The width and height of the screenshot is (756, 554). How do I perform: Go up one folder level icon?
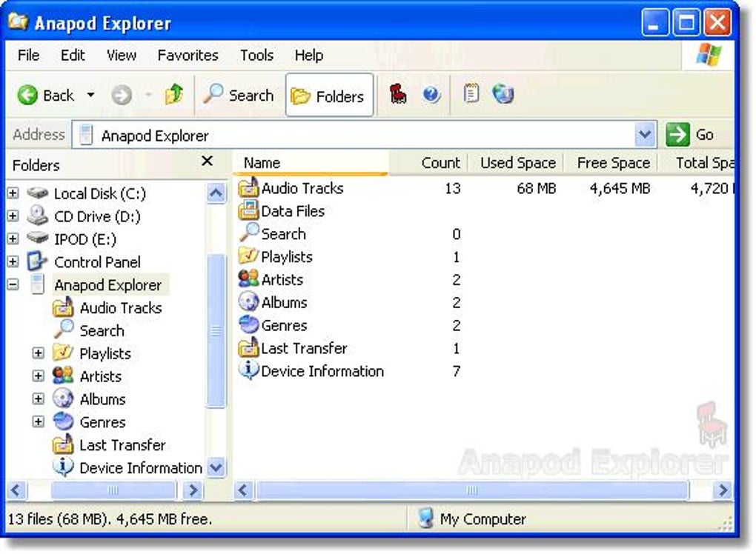(x=174, y=94)
